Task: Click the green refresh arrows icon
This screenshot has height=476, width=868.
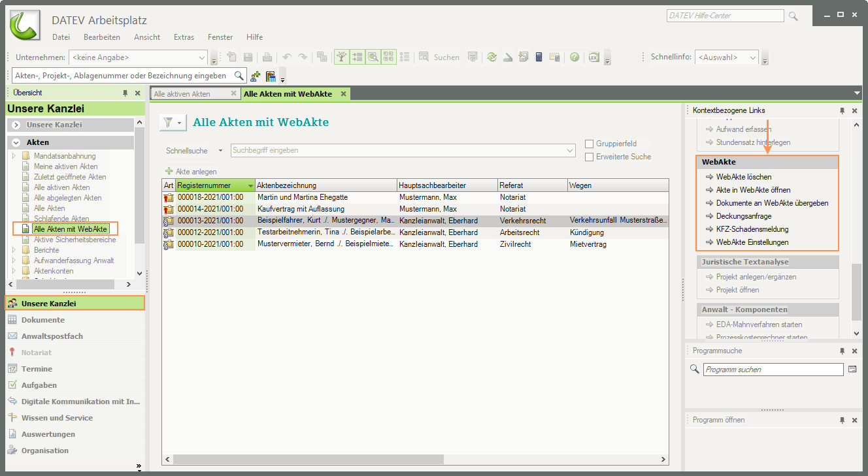Action: click(492, 57)
